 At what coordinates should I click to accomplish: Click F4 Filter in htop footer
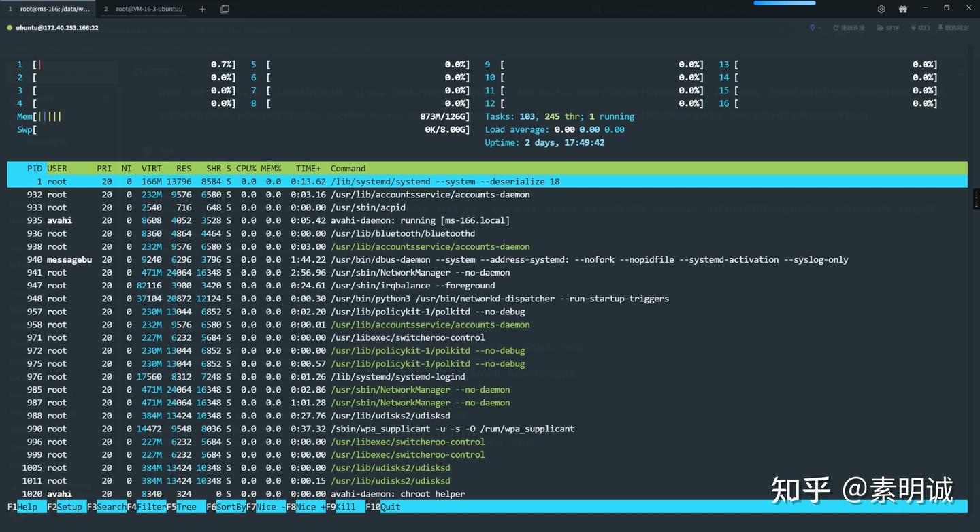pyautogui.click(x=146, y=507)
